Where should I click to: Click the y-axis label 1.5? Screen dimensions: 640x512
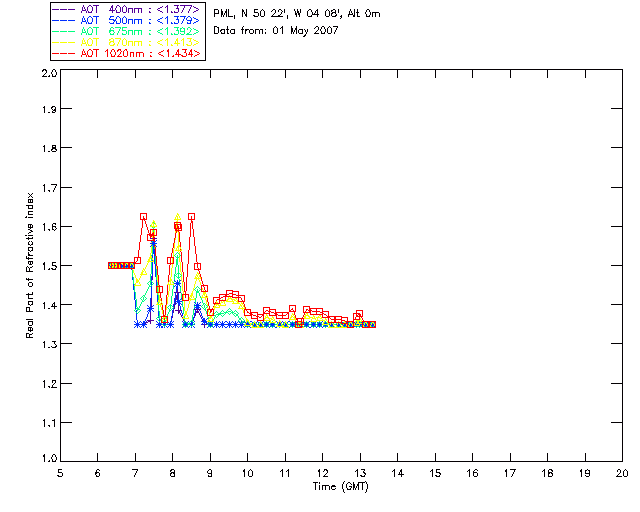click(49, 266)
